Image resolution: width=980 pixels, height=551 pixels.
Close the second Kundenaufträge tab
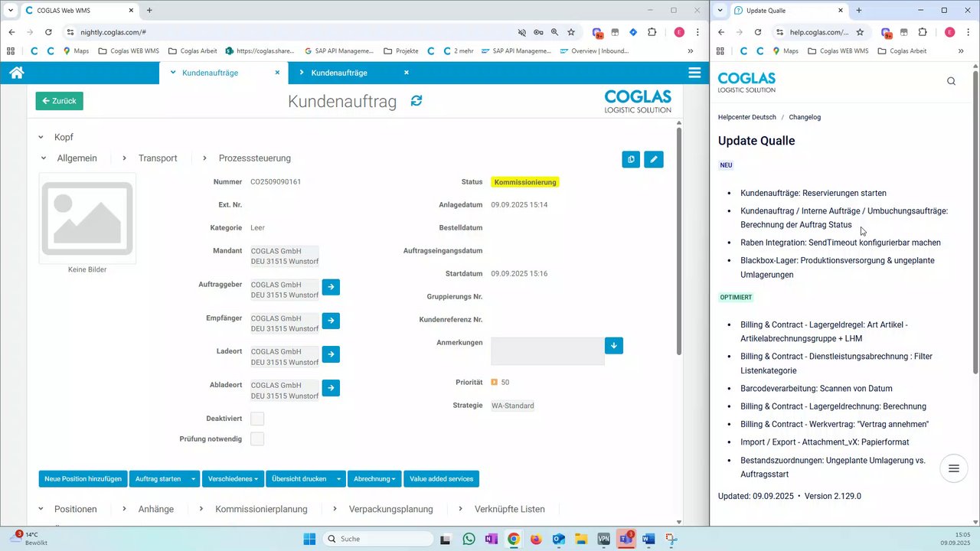[407, 73]
